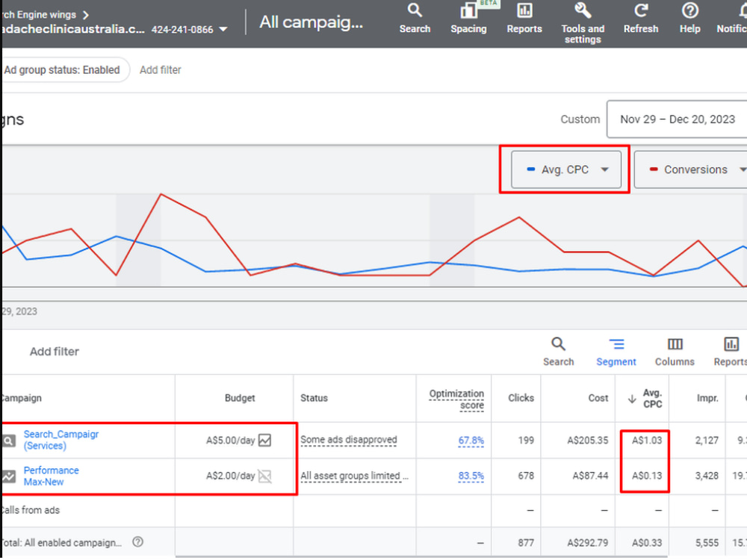Image resolution: width=747 pixels, height=560 pixels.
Task: Modify table Columns
Action: click(675, 352)
